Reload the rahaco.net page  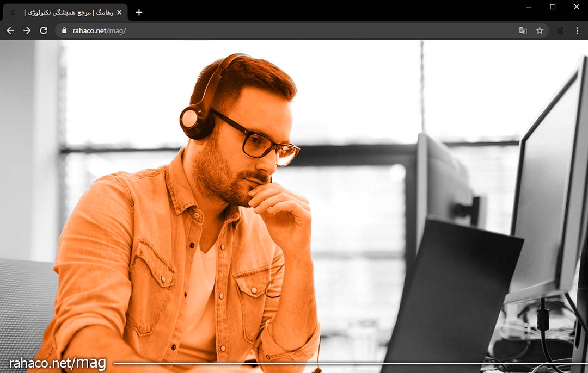(x=44, y=30)
